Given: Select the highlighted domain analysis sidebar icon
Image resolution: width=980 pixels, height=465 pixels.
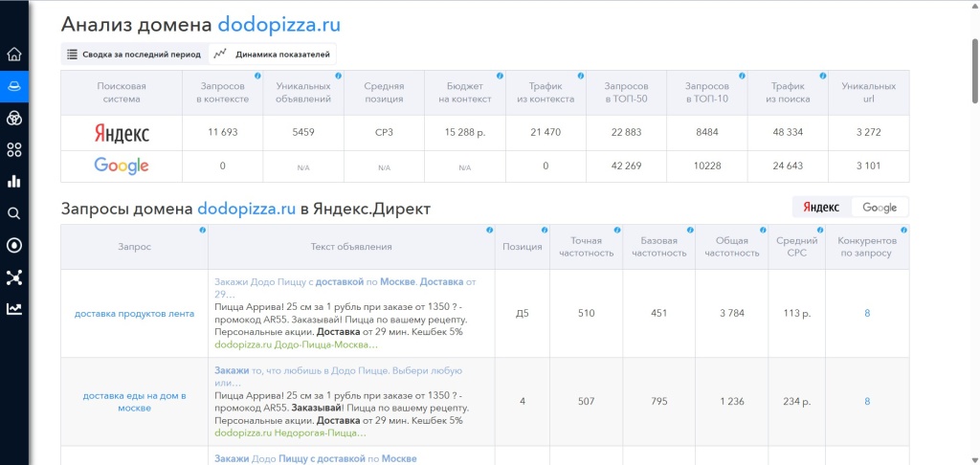Looking at the screenshot, I should tap(13, 86).
